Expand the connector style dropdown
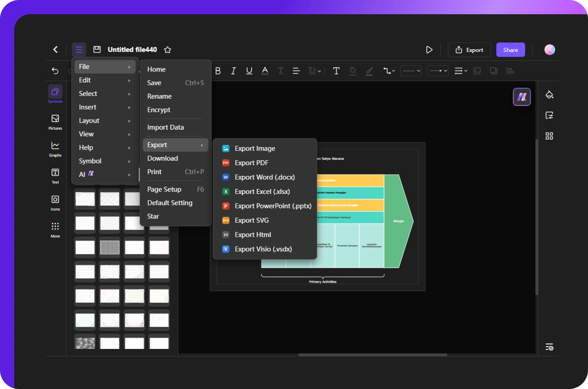Viewport: 588px width, 389px height. pyautogui.click(x=389, y=71)
